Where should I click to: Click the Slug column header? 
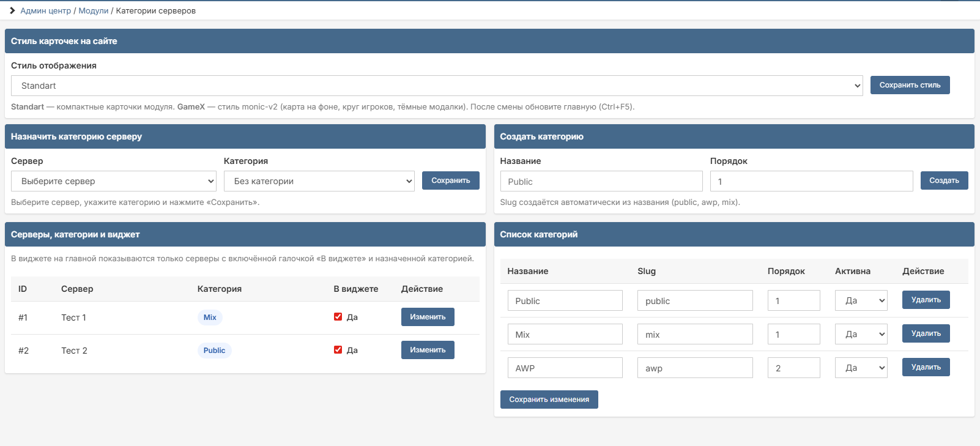pyautogui.click(x=647, y=271)
